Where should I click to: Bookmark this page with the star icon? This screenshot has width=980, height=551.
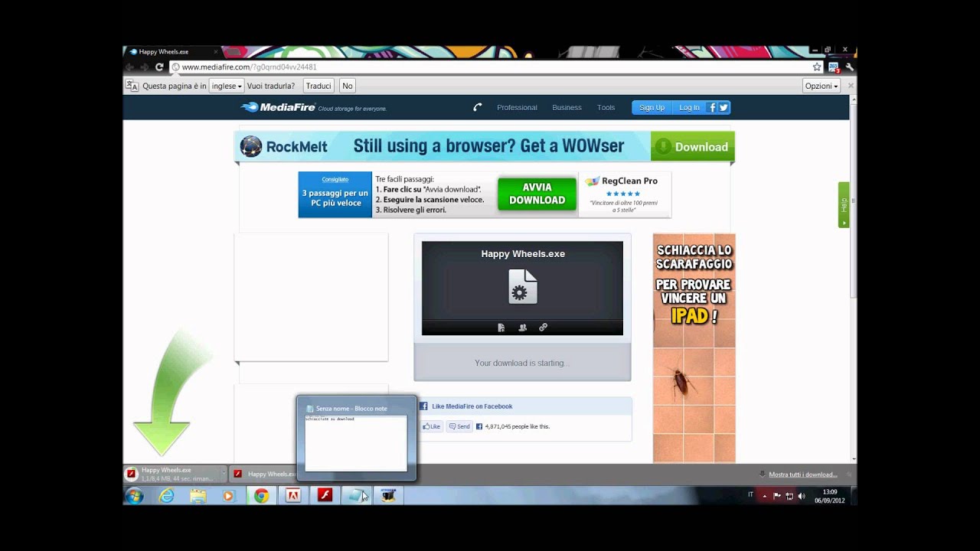[x=817, y=67]
